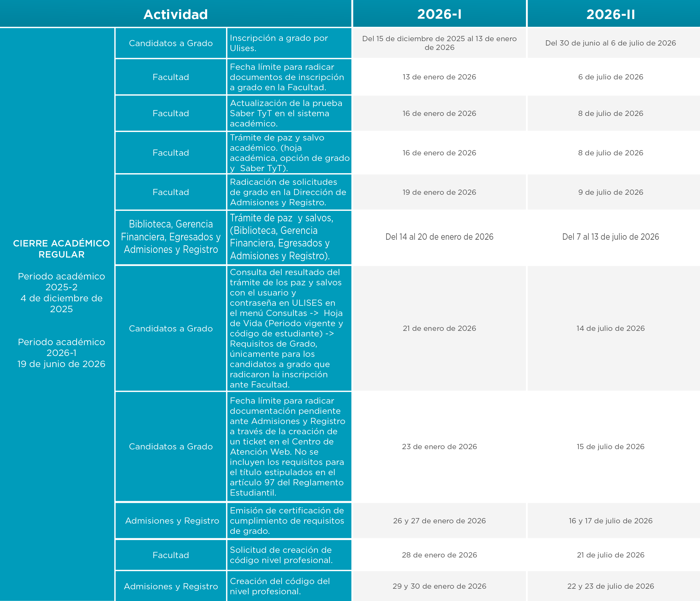The width and height of the screenshot is (700, 601).
Task: Click 'Trámite de paz y salvo académico' cell
Action: pyautogui.click(x=289, y=153)
